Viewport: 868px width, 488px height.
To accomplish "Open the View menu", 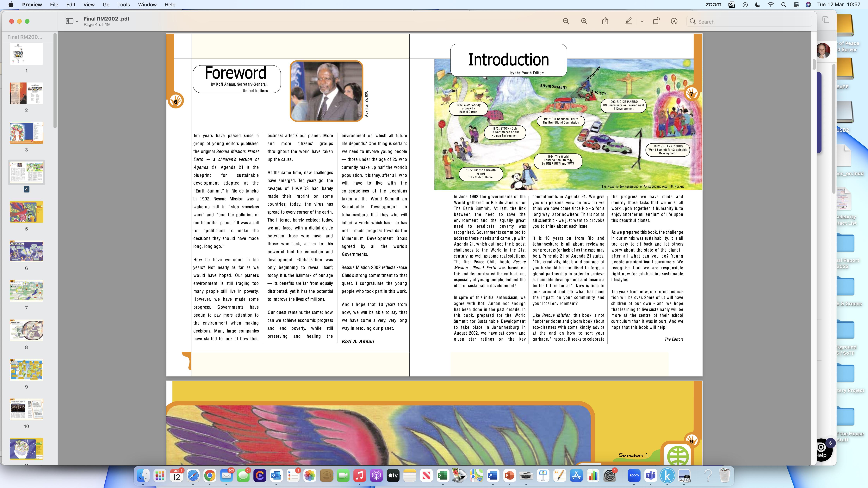I will pos(89,5).
